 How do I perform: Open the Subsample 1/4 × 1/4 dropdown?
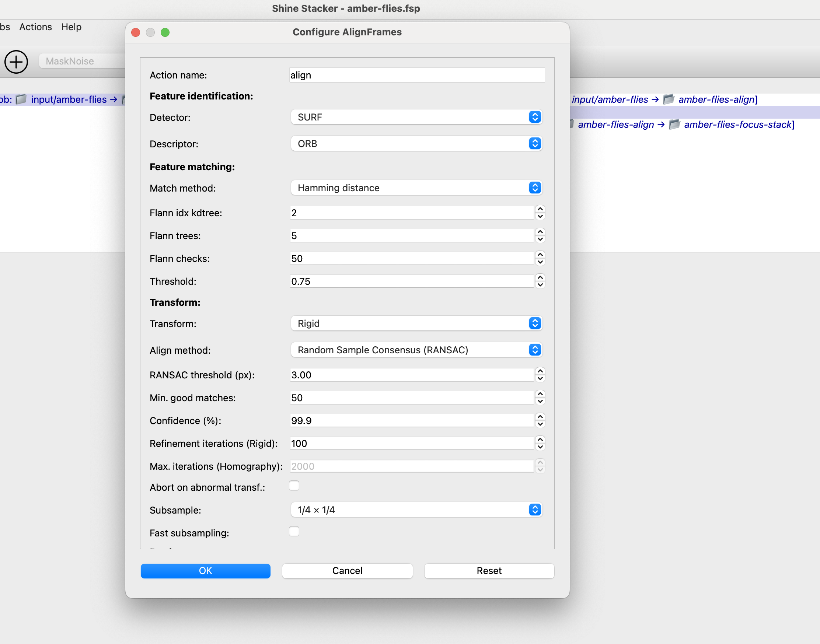tap(416, 510)
